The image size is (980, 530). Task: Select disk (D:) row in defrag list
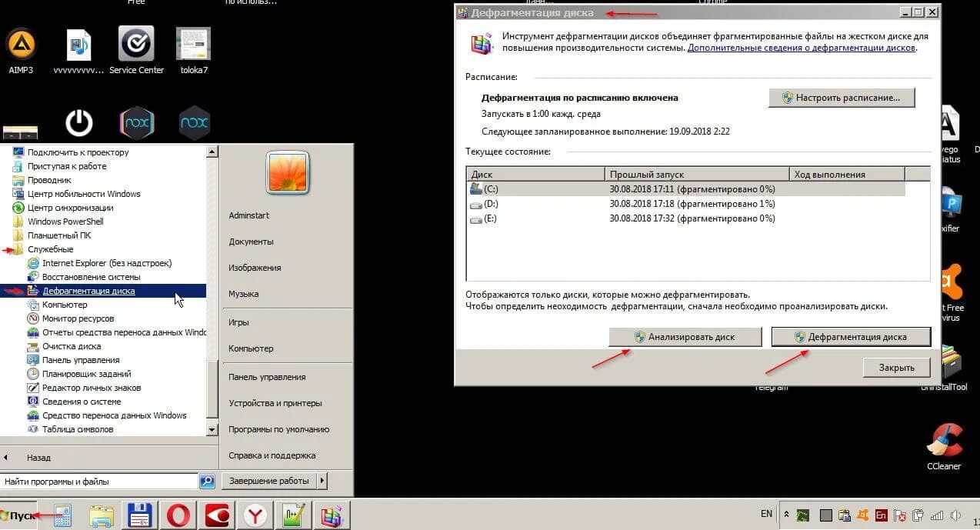686,204
